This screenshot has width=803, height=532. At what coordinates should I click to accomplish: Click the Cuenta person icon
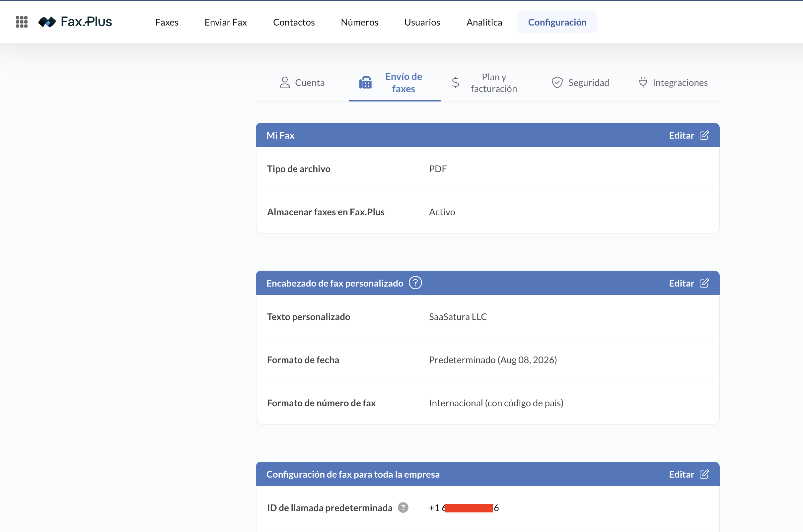(x=285, y=83)
